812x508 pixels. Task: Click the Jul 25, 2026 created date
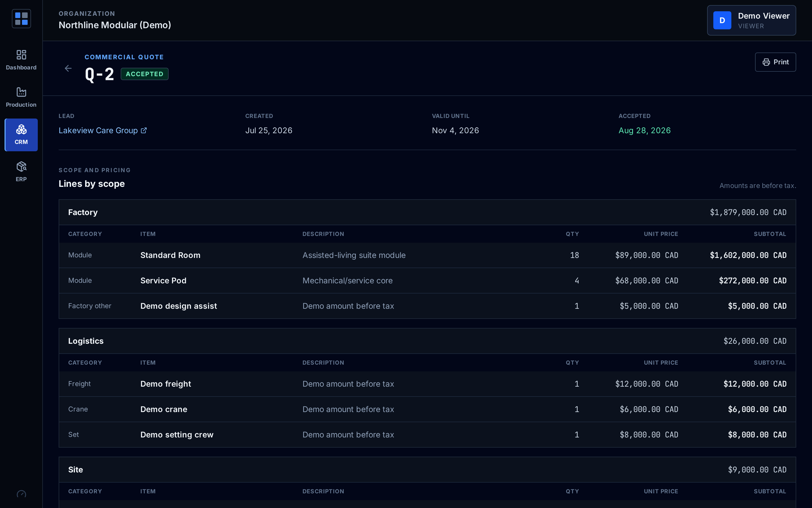(269, 130)
